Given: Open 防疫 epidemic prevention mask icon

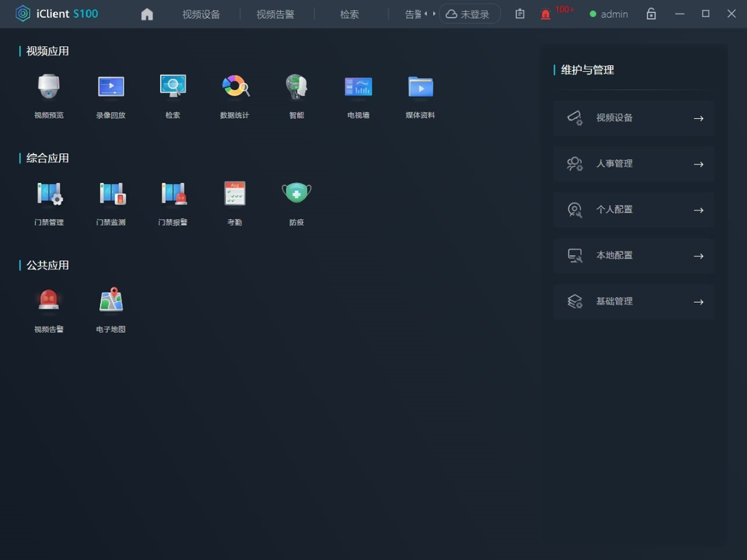Looking at the screenshot, I should (x=296, y=194).
